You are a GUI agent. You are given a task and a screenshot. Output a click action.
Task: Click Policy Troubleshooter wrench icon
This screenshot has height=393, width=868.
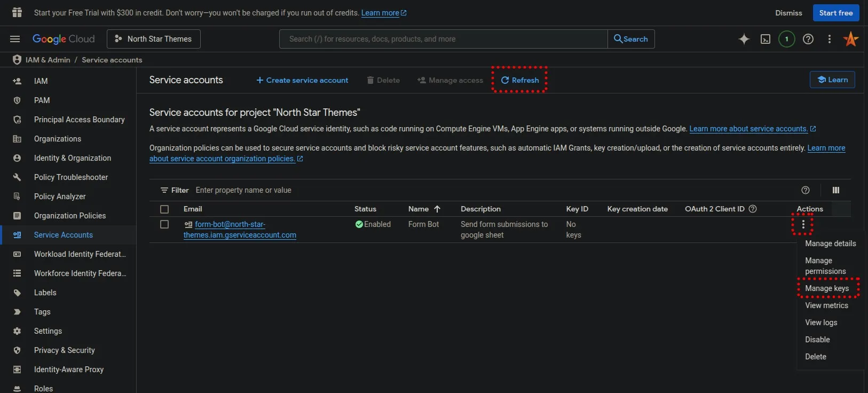click(x=17, y=177)
